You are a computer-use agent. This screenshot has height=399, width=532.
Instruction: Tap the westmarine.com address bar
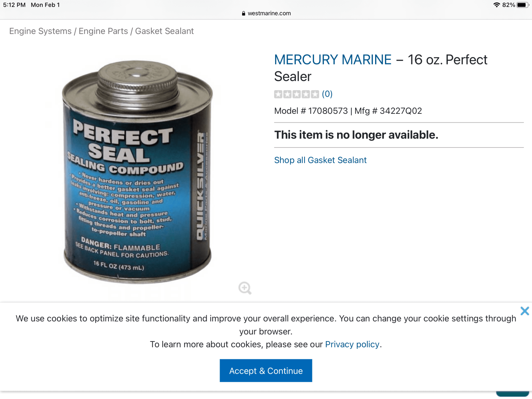pyautogui.click(x=266, y=13)
